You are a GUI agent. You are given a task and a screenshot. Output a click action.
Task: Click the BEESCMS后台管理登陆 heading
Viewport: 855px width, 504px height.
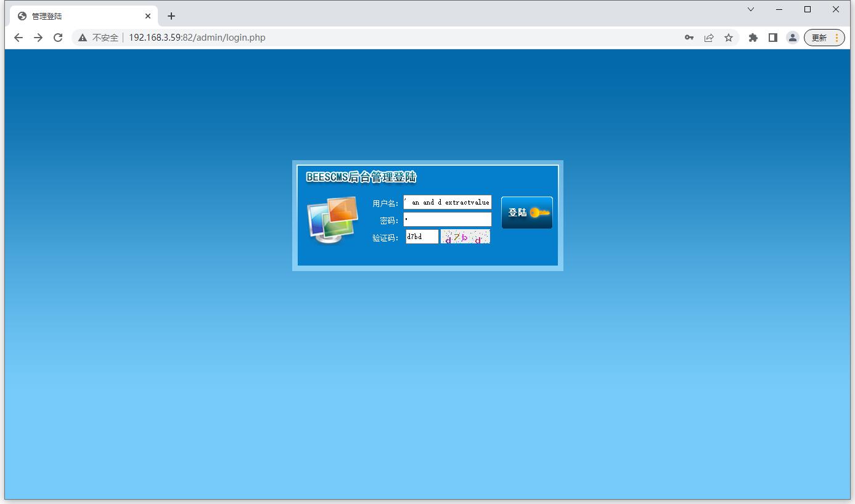point(361,177)
